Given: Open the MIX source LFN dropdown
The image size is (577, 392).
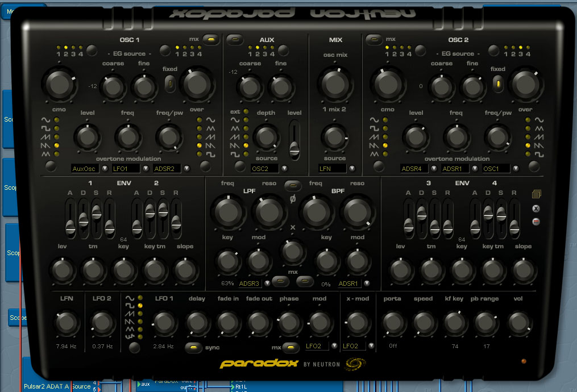Looking at the screenshot, I should click(352, 169).
